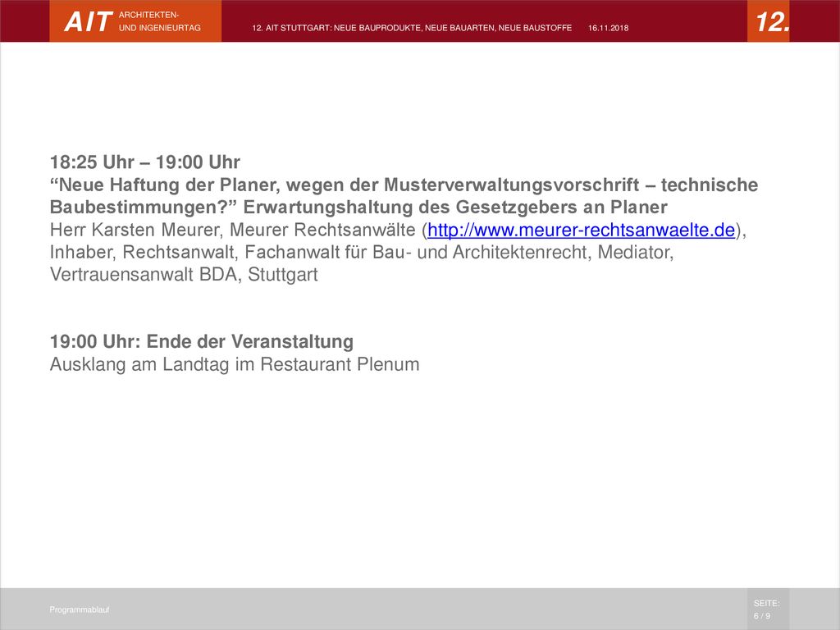Click 'Vertrauensanwalt BDA, Stuttgart' text
Image resolution: width=840 pixels, height=630 pixels.
coord(184,274)
